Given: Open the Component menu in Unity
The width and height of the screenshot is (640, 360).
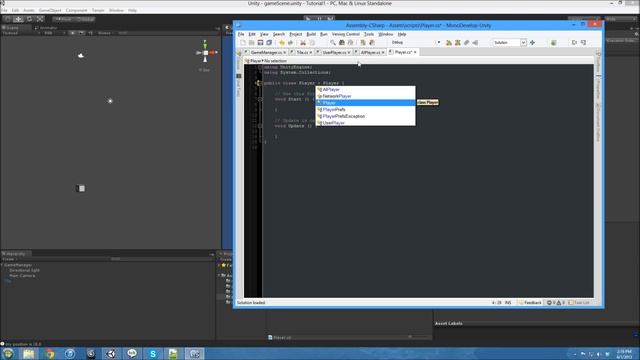Looking at the screenshot, I should [76, 10].
